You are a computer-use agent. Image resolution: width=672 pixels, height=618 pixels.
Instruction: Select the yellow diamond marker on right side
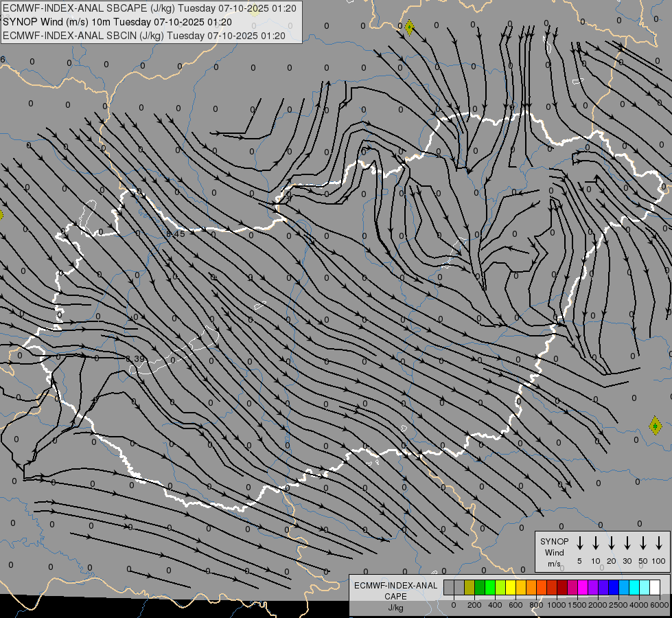656,426
